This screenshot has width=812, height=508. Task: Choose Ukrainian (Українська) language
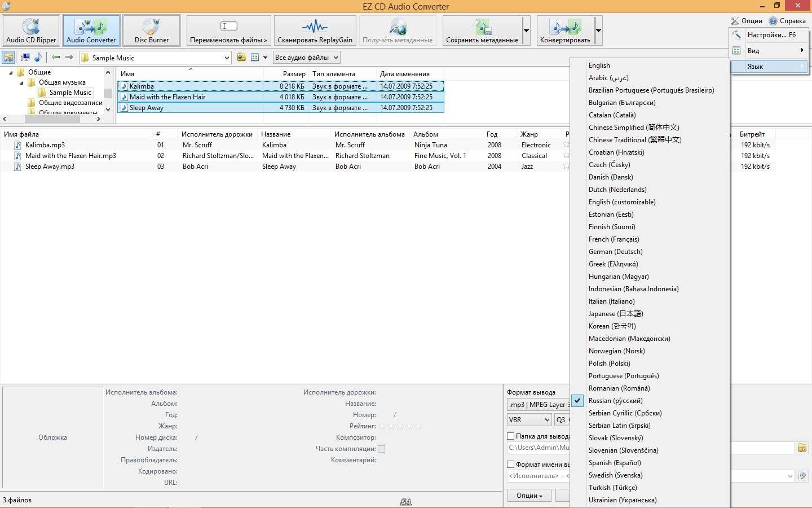pos(650,500)
